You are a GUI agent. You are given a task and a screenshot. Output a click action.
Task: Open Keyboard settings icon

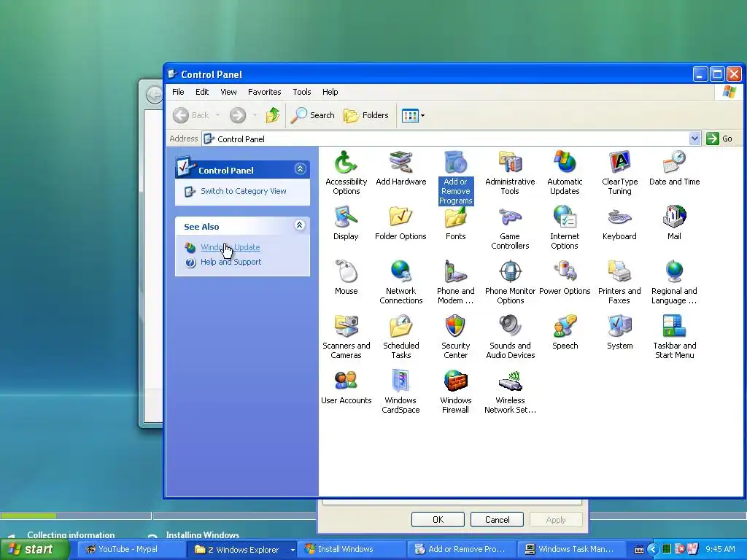click(x=619, y=222)
